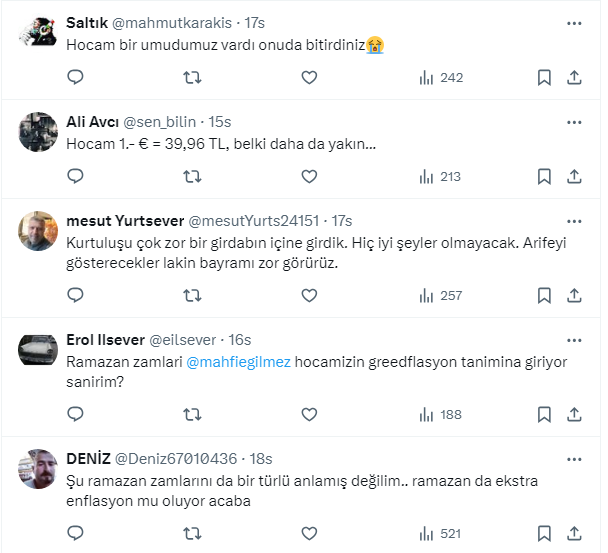Retweet Saltık's tweet

[x=192, y=77]
